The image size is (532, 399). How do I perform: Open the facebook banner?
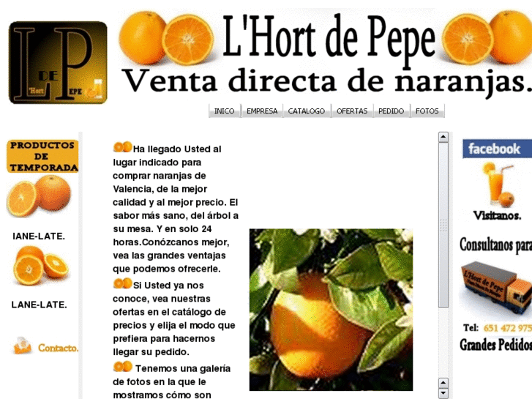pyautogui.click(x=497, y=149)
